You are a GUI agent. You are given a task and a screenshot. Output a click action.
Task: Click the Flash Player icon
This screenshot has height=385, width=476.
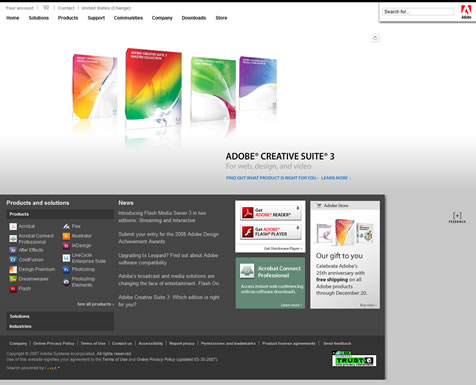click(x=248, y=232)
